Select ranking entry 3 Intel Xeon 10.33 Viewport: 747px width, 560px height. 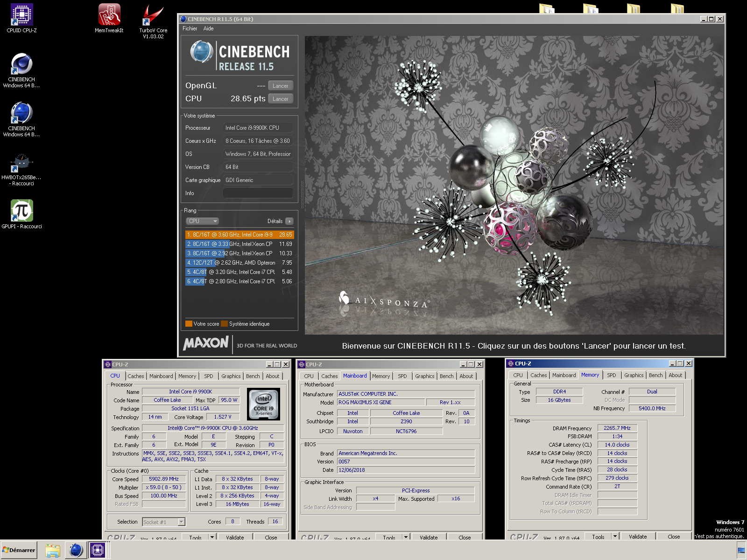240,253
